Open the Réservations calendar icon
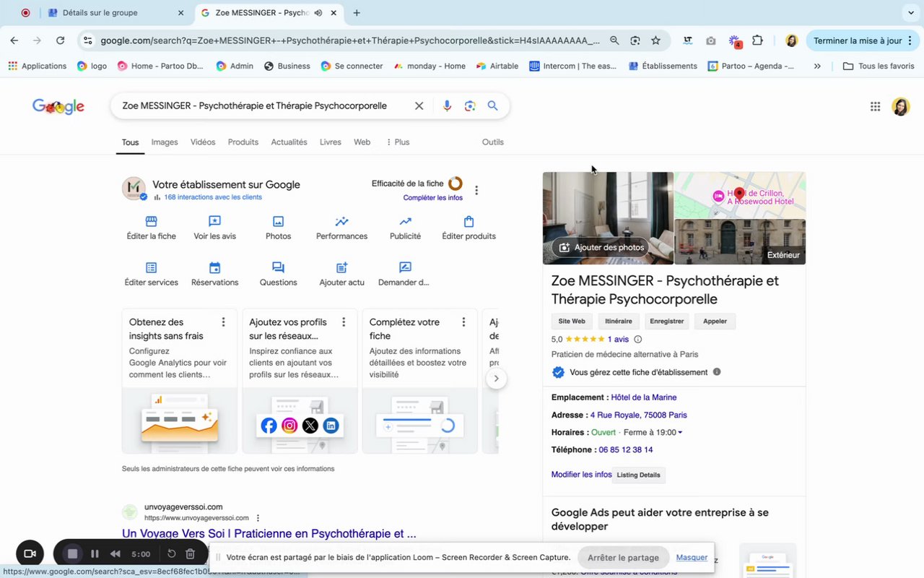 pyautogui.click(x=214, y=268)
